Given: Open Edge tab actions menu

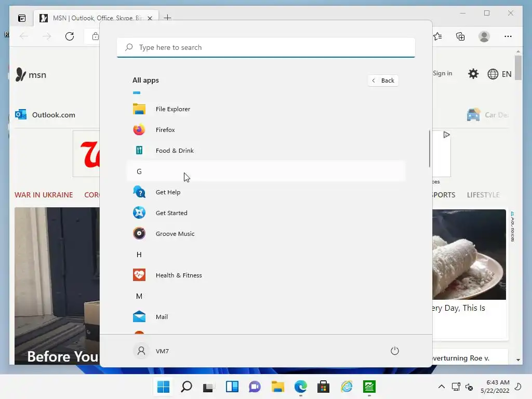Looking at the screenshot, I should [22, 18].
